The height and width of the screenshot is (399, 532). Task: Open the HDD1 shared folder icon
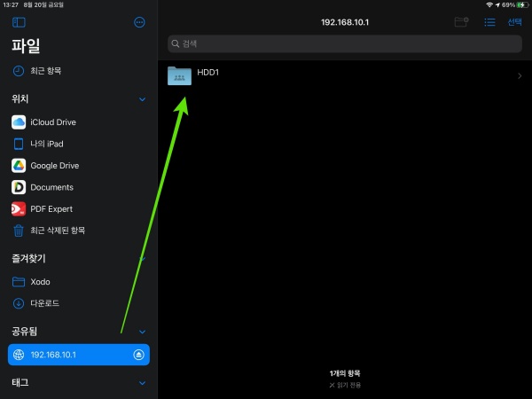180,77
